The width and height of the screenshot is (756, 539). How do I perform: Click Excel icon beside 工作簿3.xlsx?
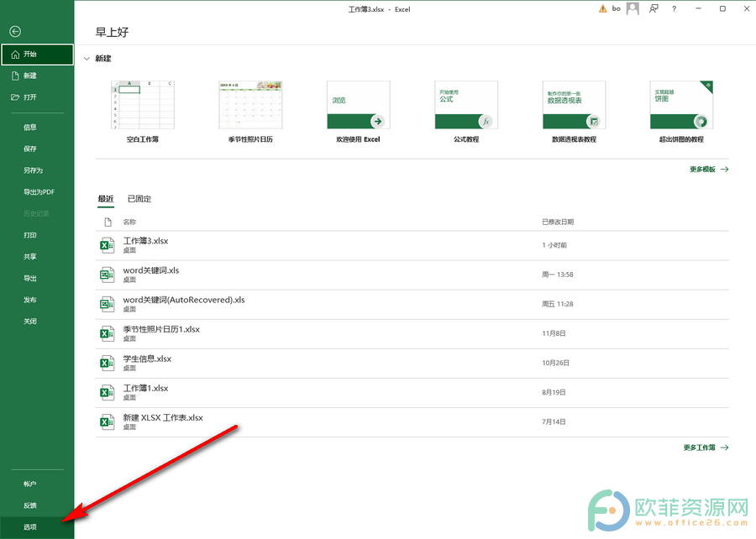coord(107,246)
